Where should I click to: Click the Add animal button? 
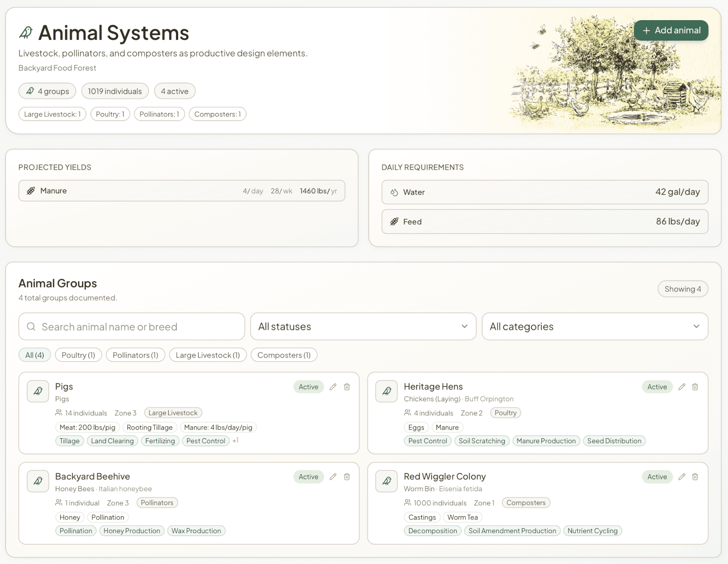[671, 30]
